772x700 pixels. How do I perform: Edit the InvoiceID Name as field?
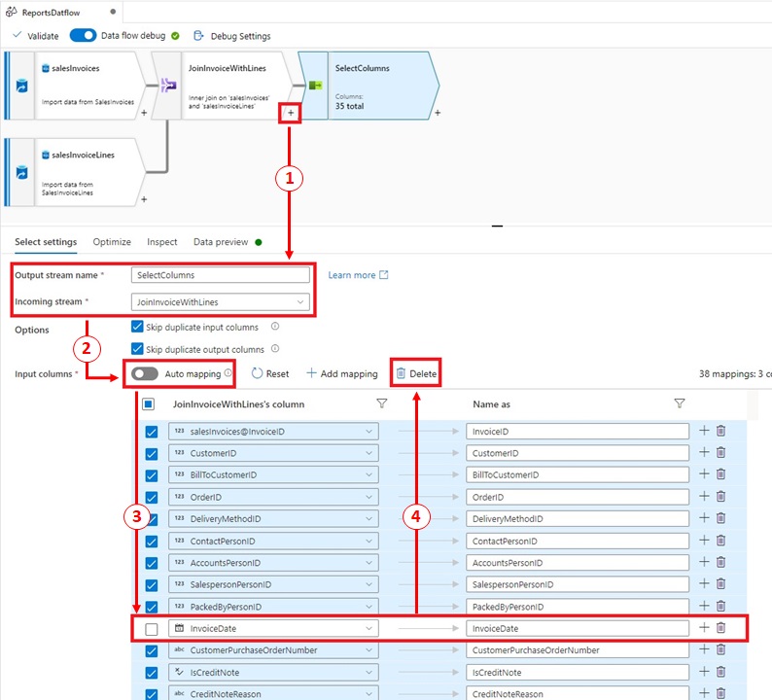(x=577, y=432)
